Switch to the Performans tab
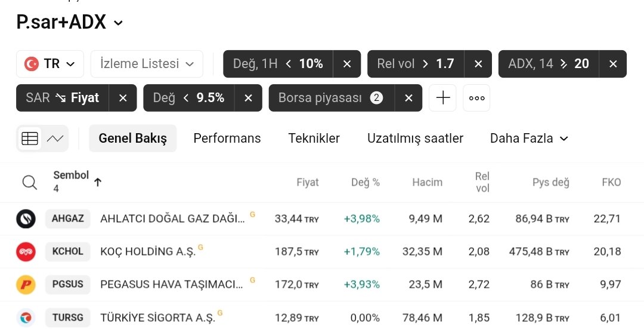Screen dimensions: 644x329 click(227, 139)
